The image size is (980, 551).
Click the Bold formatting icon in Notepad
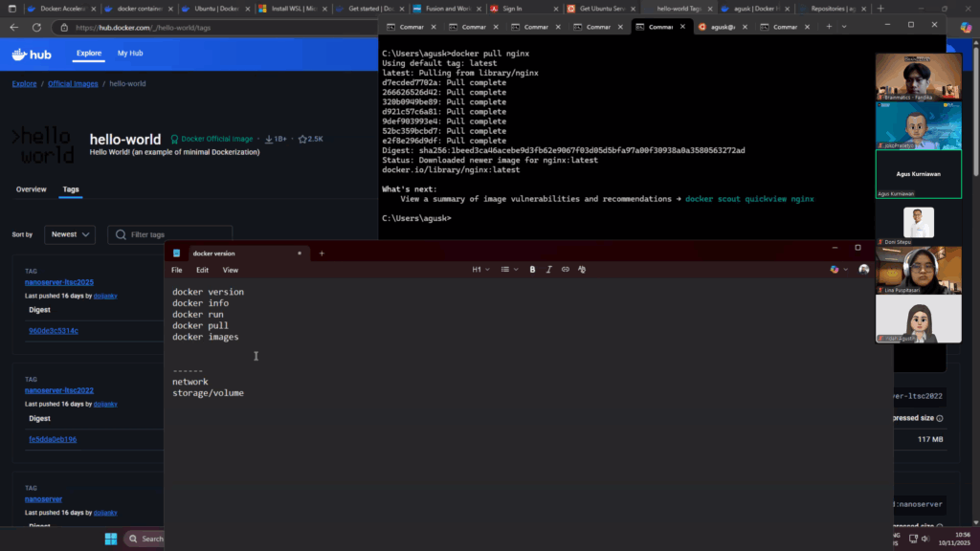(532, 270)
